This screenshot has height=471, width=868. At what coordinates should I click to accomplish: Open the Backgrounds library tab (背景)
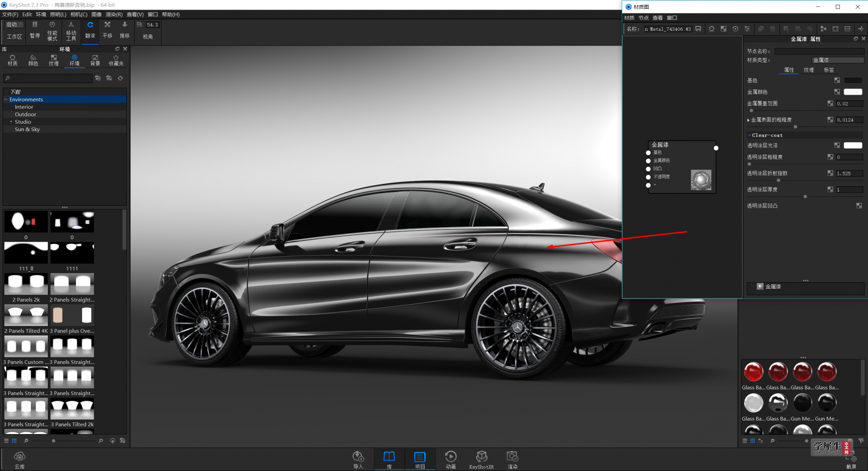click(95, 60)
